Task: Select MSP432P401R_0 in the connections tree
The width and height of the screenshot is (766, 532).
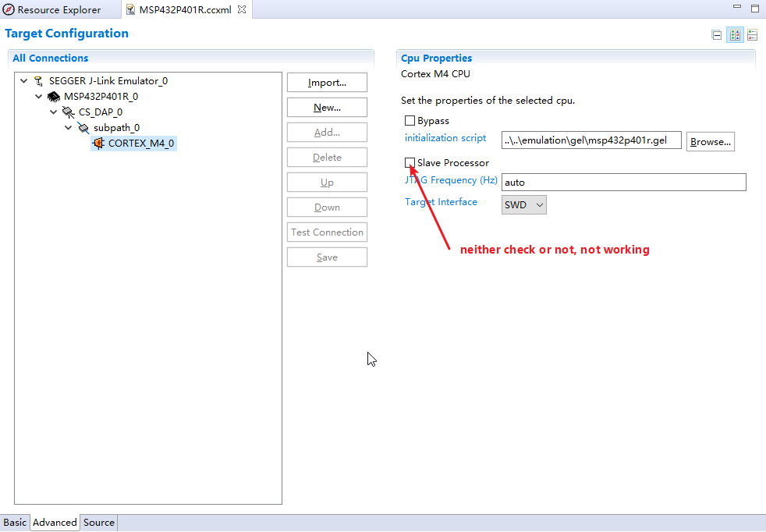Action: [101, 97]
